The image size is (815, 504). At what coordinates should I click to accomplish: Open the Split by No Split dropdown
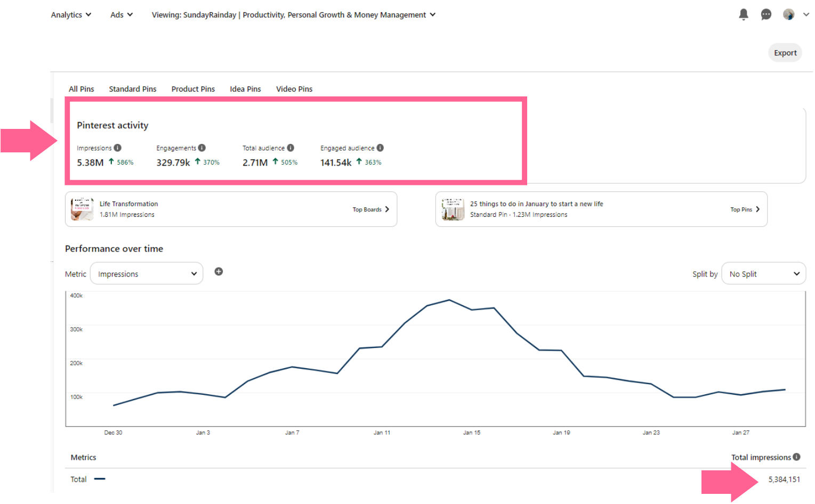pyautogui.click(x=763, y=274)
